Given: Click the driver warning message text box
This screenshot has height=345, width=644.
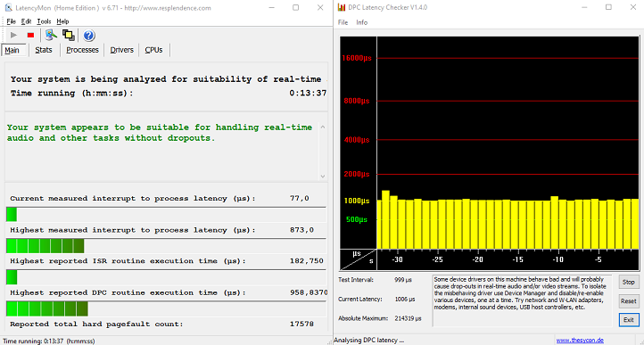Looking at the screenshot, I should (523, 300).
